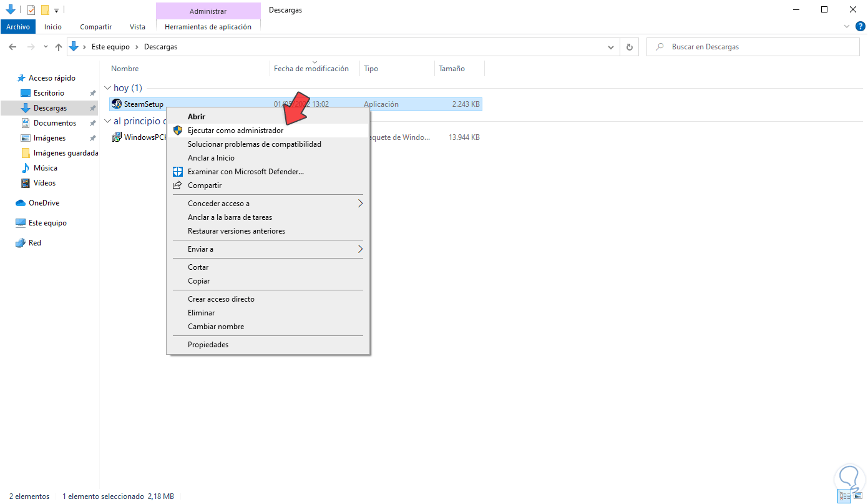
Task: Collapse the 'hoy (1)' group
Action: [108, 88]
